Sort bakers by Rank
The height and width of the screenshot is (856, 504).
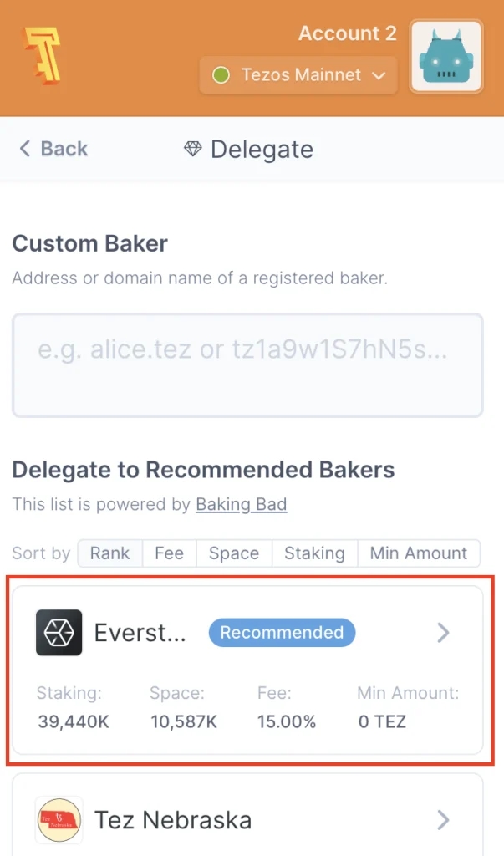click(x=110, y=553)
